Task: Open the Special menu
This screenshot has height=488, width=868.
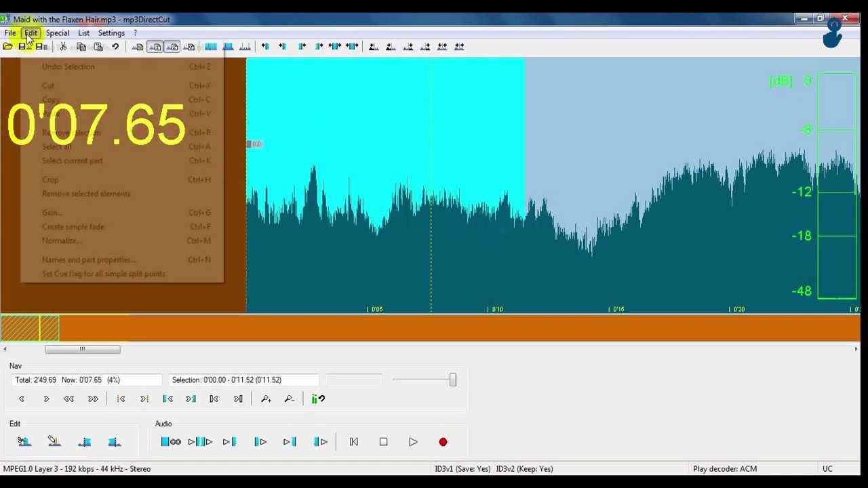Action: point(58,33)
